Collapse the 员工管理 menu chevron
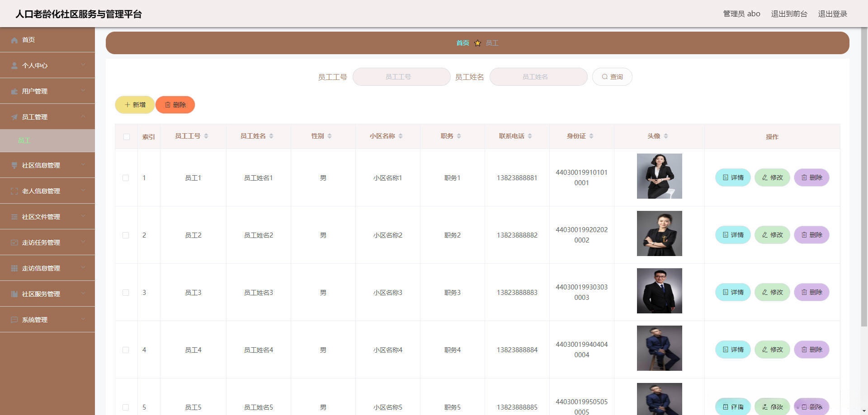This screenshot has height=415, width=868. 83,117
